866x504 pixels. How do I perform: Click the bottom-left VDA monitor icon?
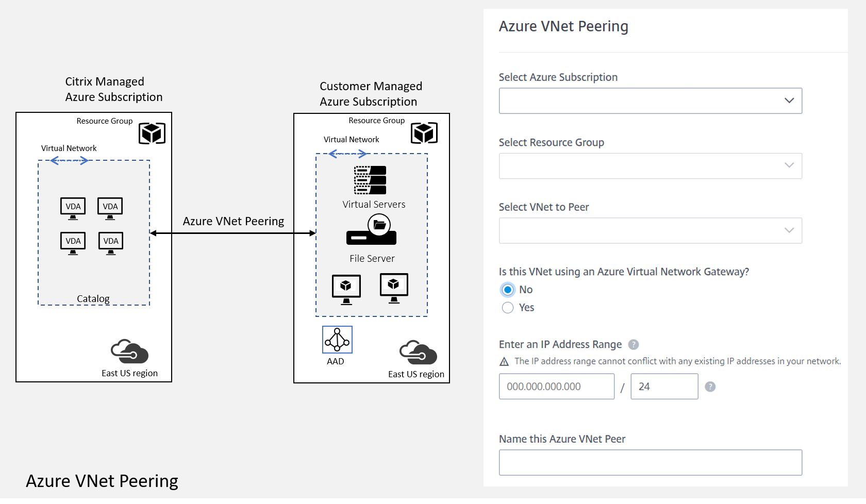point(73,243)
